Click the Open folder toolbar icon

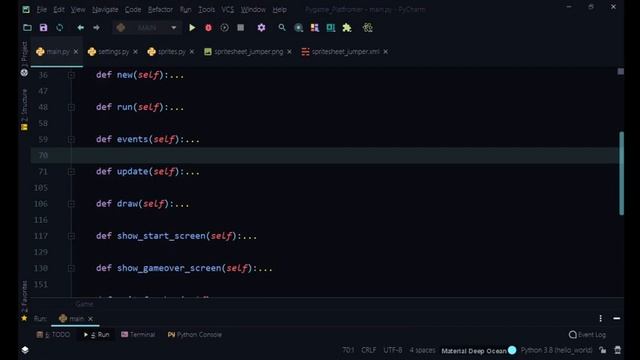(27, 28)
